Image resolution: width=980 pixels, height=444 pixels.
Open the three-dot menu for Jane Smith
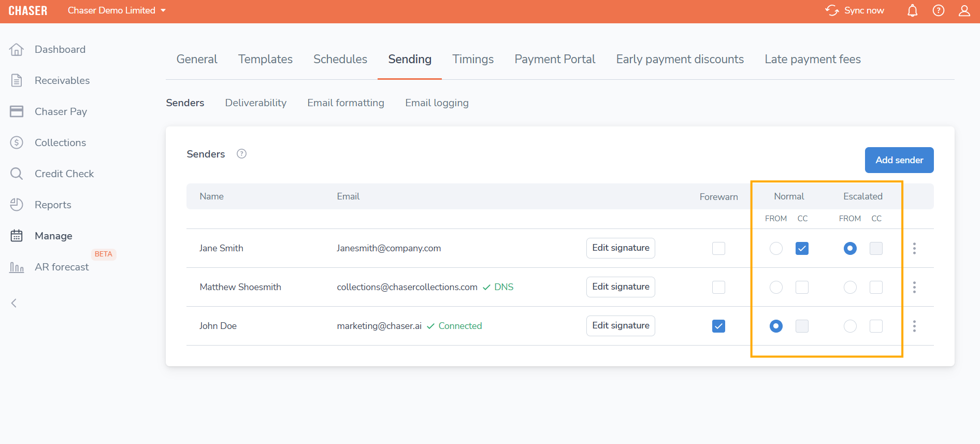click(914, 248)
